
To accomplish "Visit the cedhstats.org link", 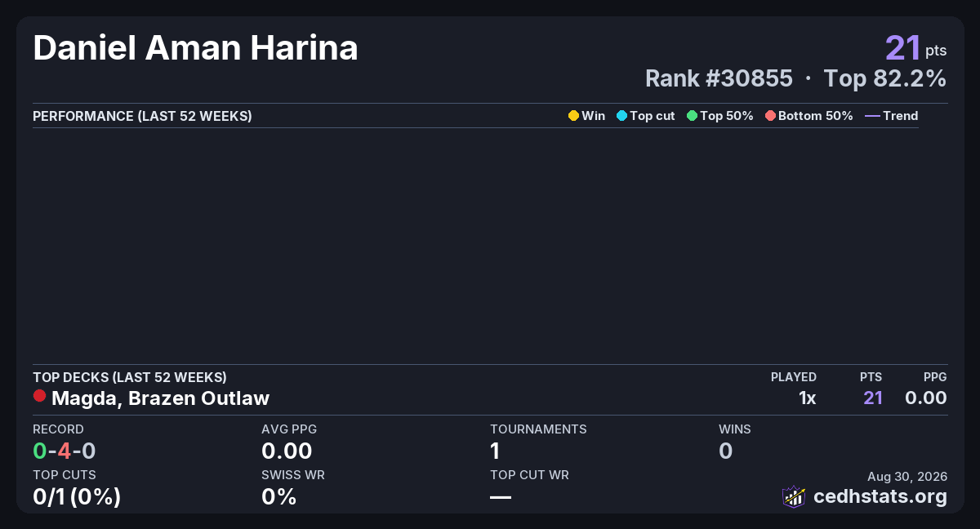I will click(880, 496).
